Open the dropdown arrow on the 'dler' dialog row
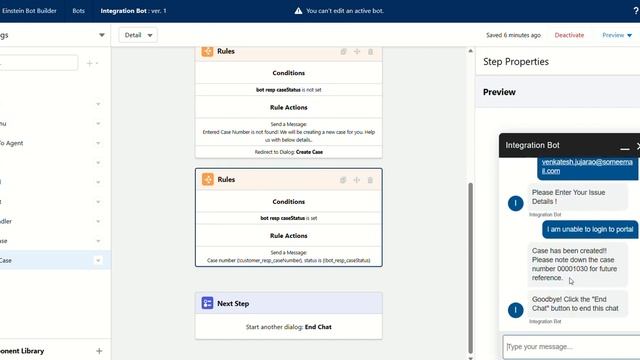The width and height of the screenshot is (640, 360). 98,221
